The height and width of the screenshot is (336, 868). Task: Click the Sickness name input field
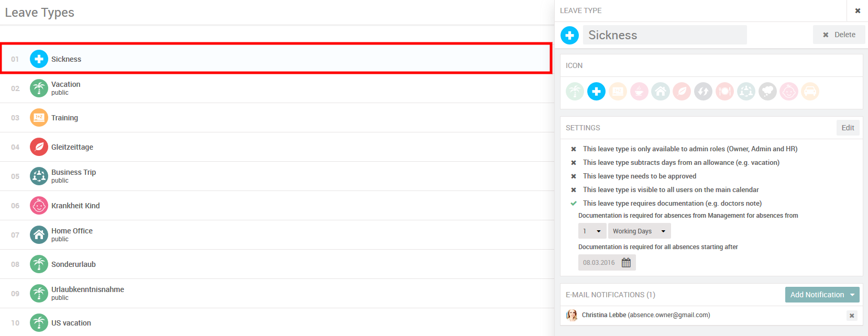coord(664,35)
